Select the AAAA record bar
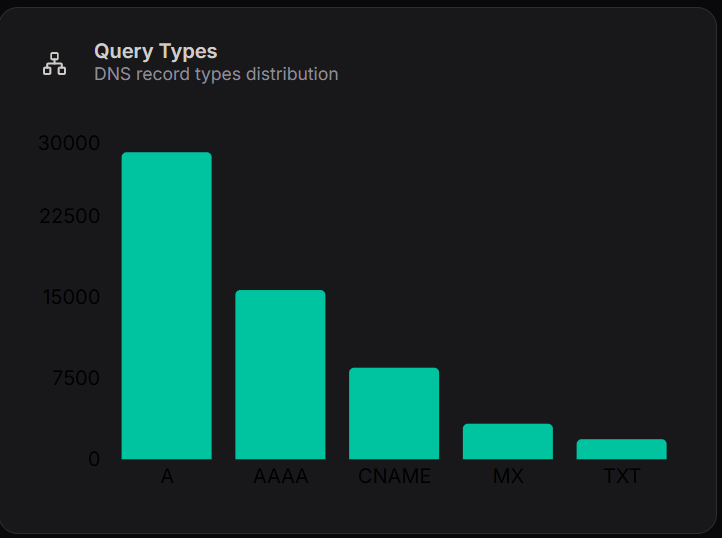This screenshot has height=538, width=722. (280, 375)
